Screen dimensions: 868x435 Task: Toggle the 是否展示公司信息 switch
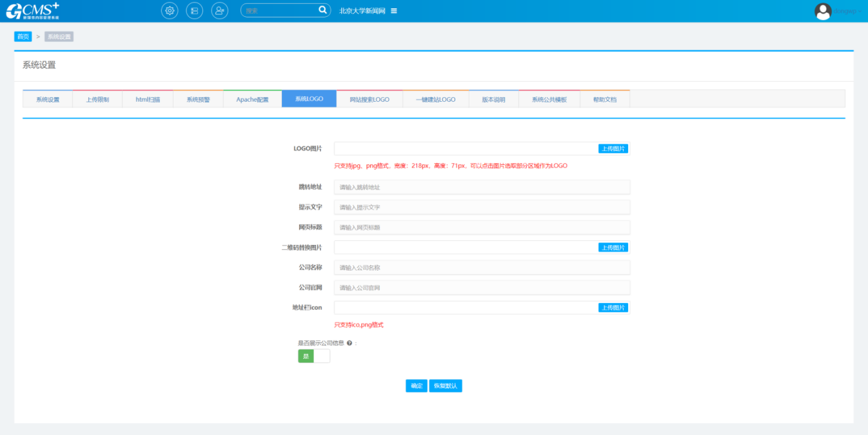(x=313, y=356)
